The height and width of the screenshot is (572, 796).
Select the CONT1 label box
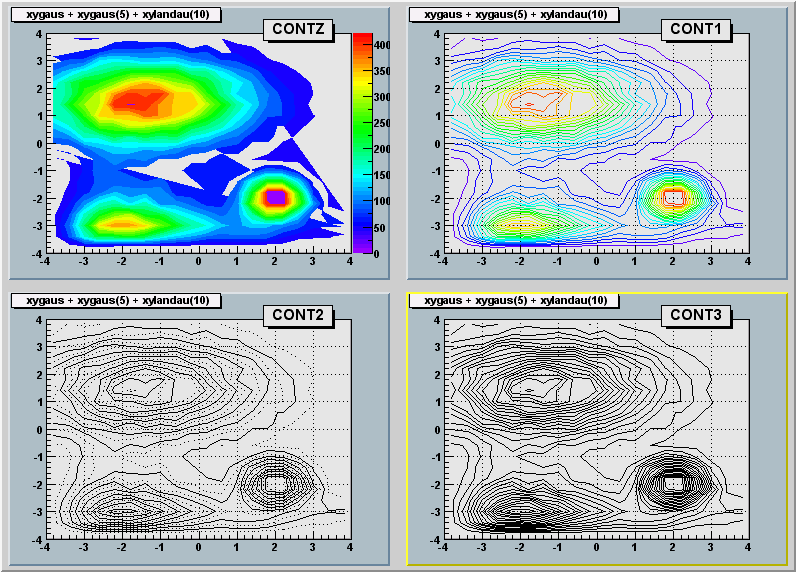(x=695, y=29)
